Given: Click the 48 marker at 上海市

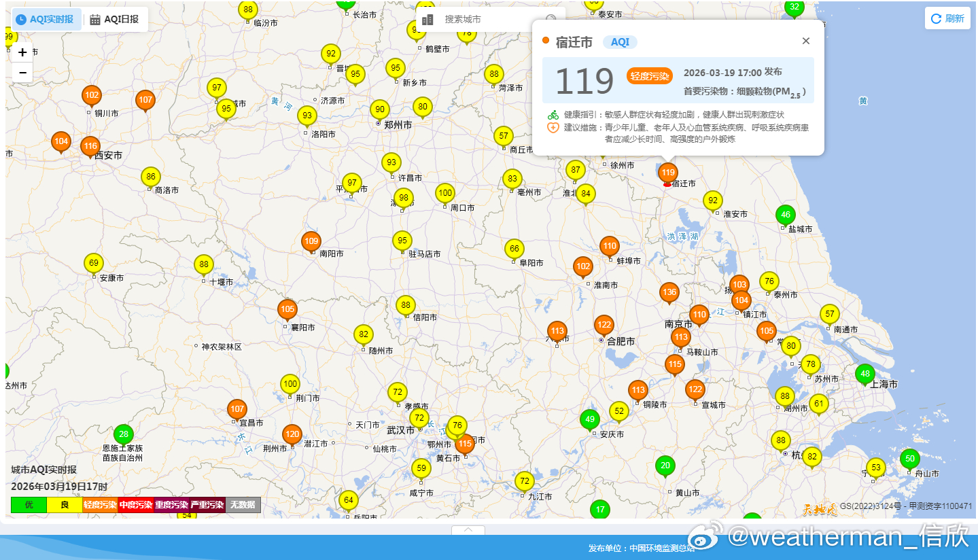Looking at the screenshot, I should (x=865, y=374).
